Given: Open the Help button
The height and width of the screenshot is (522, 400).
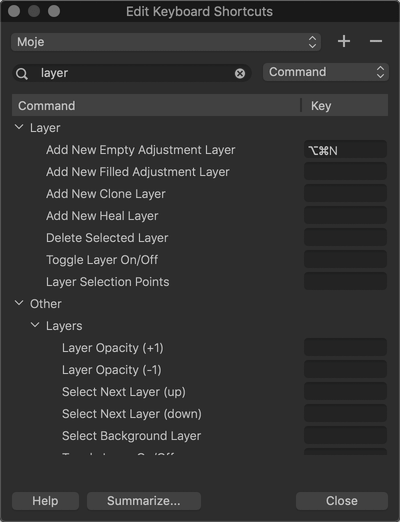Looking at the screenshot, I should (45, 501).
